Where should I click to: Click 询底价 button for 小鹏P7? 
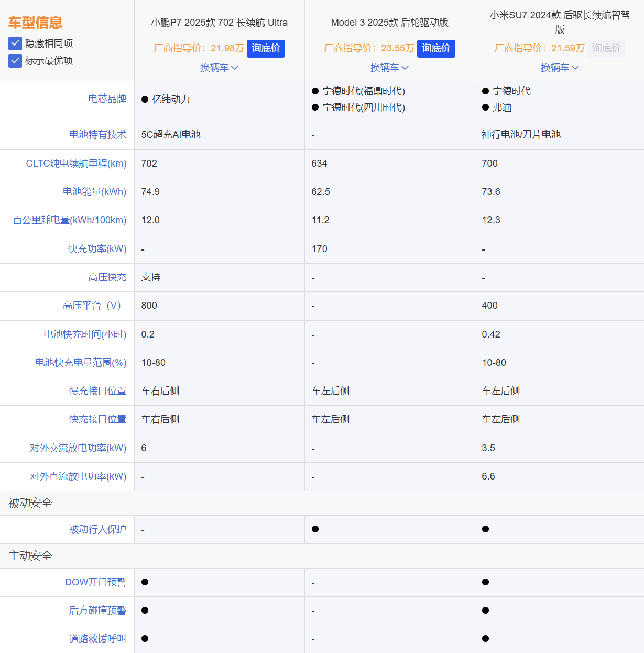tap(266, 48)
